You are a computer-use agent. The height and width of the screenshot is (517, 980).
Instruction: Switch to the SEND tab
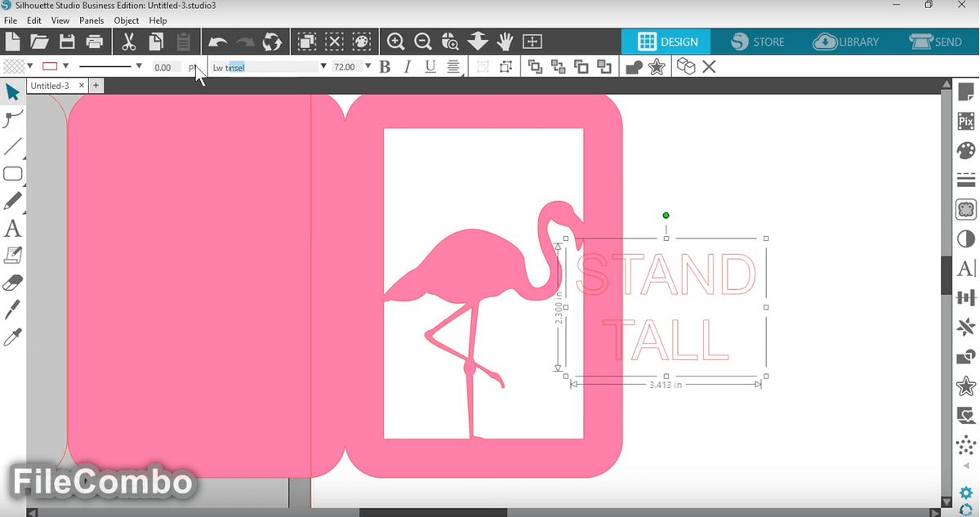point(936,42)
